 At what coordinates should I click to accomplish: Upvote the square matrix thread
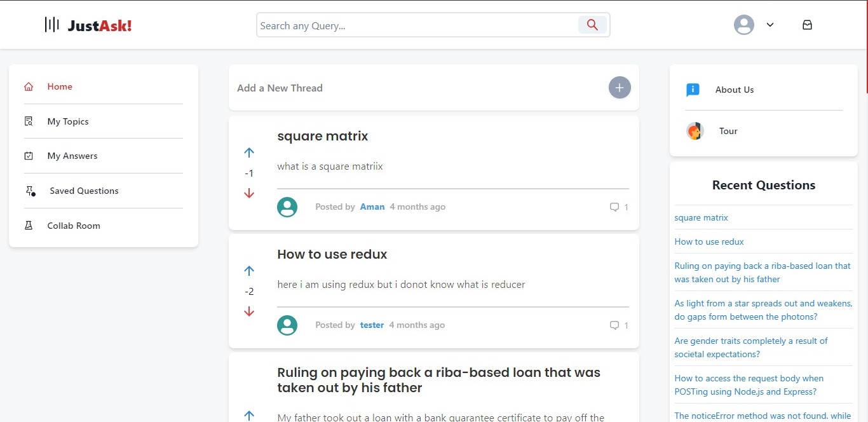click(249, 153)
